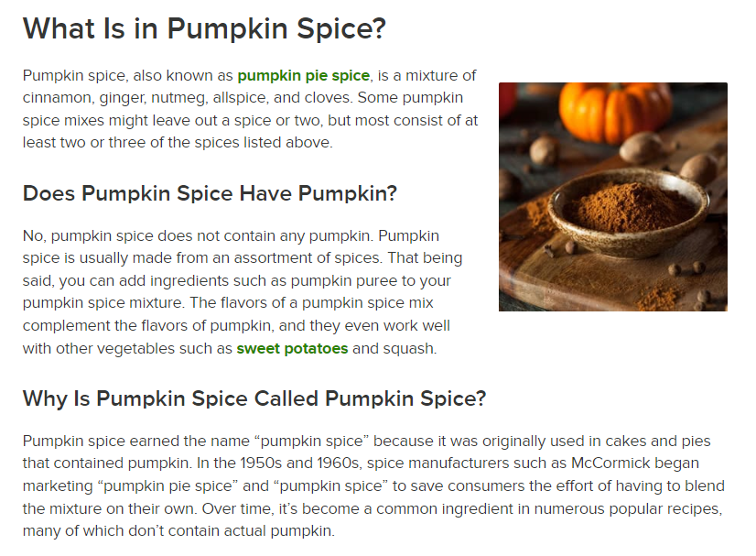Open the "sweet potatoes" link

pyautogui.click(x=292, y=348)
